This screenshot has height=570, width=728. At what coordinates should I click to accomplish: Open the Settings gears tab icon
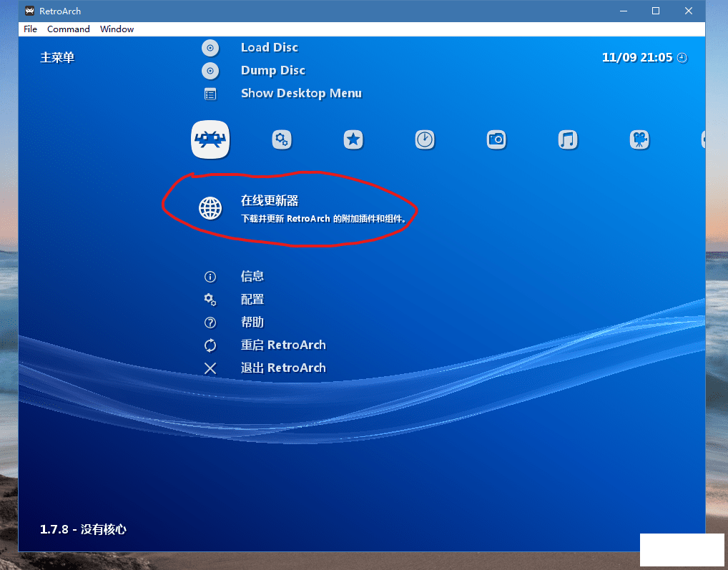pyautogui.click(x=282, y=139)
